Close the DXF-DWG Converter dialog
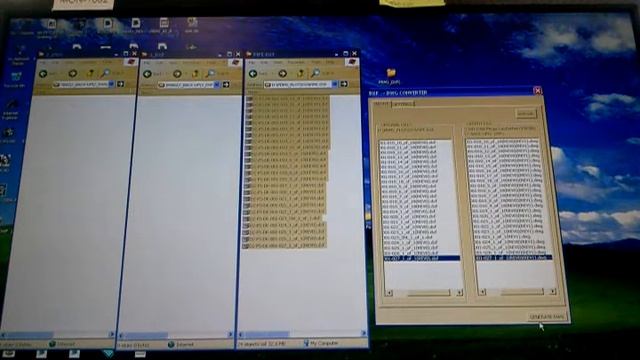Image resolution: width=640 pixels, height=360 pixels. tap(538, 91)
